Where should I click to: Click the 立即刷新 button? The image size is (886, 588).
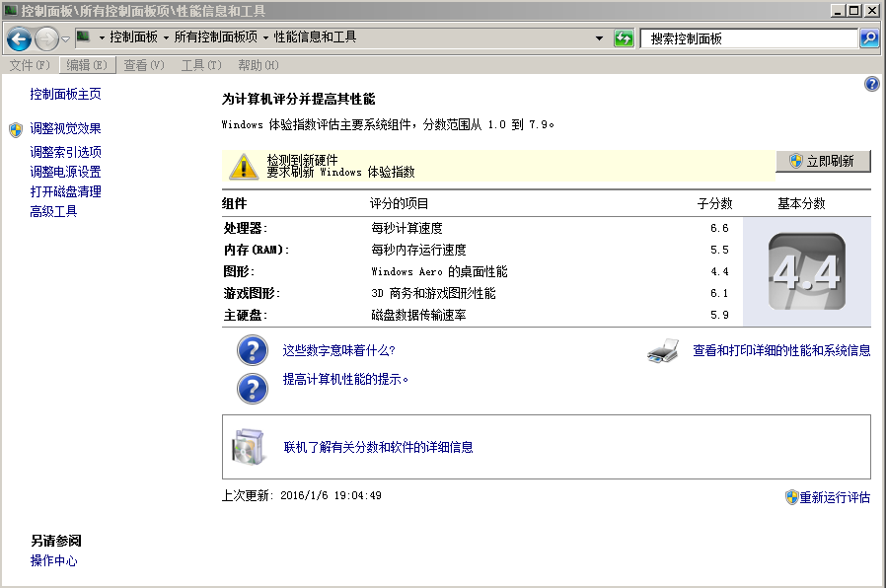pos(823,161)
